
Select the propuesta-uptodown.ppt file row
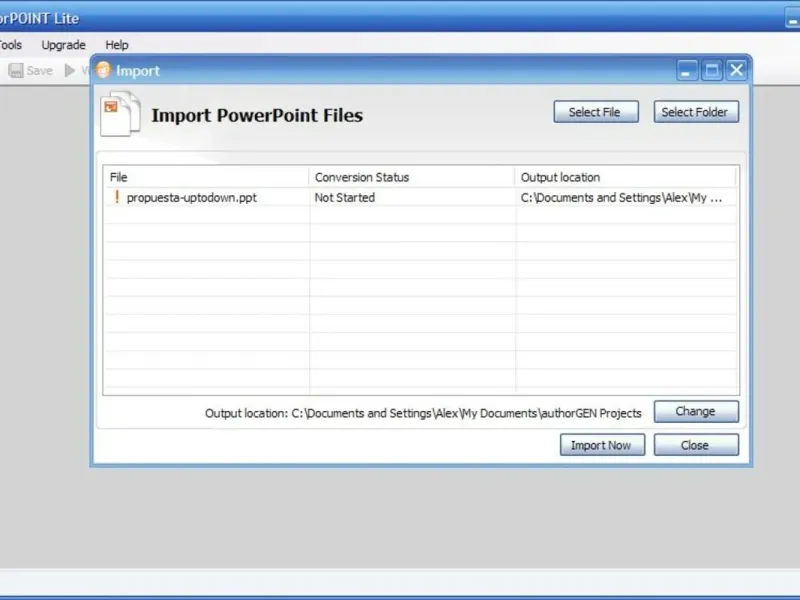(421, 197)
